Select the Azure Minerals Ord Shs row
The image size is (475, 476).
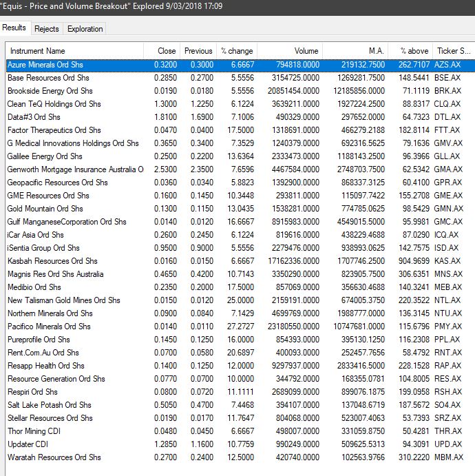coord(240,65)
